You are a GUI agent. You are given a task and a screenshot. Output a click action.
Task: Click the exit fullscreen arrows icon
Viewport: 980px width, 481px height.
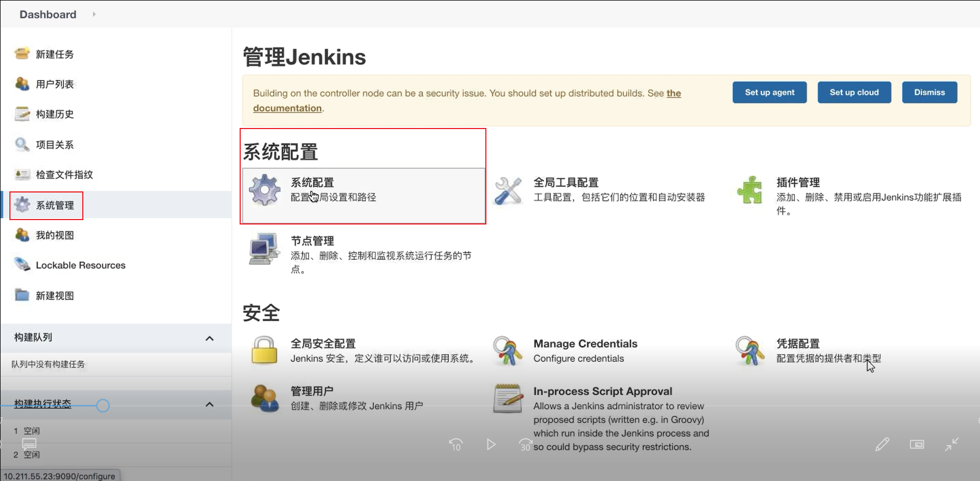tap(952, 444)
